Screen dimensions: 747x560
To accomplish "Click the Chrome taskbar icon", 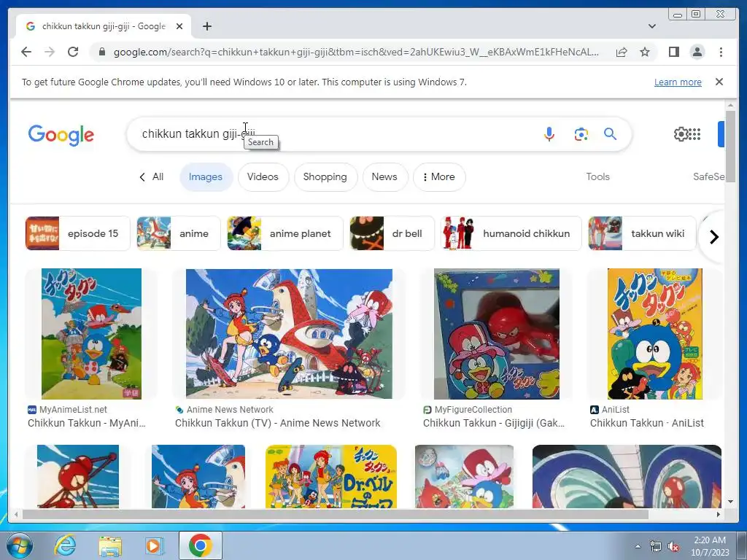I will click(200, 545).
